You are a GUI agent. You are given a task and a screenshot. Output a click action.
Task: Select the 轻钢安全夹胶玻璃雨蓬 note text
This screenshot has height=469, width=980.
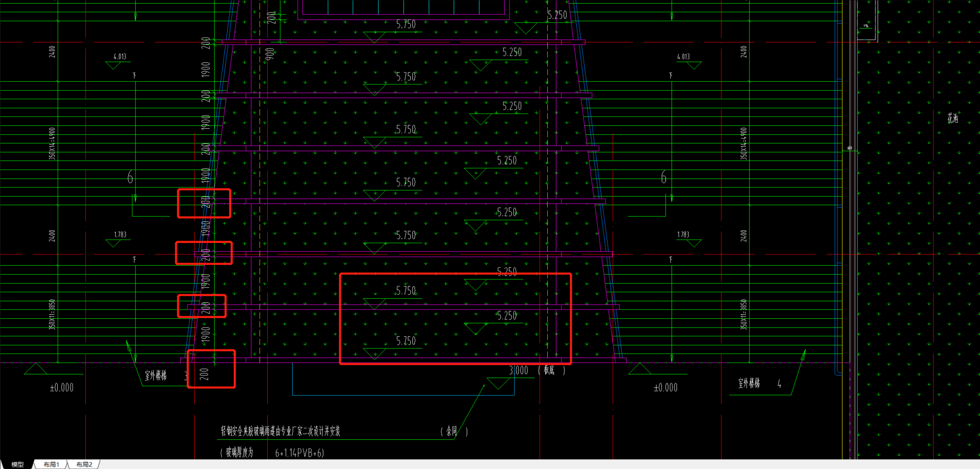click(x=281, y=431)
